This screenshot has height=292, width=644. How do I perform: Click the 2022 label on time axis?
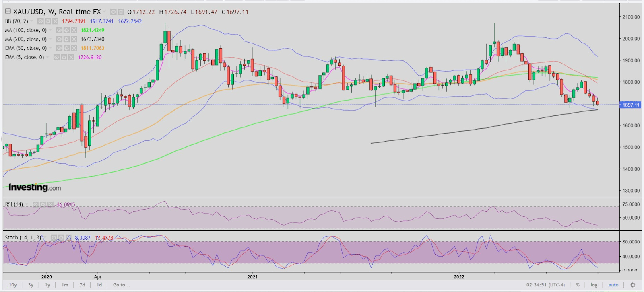[459, 277]
